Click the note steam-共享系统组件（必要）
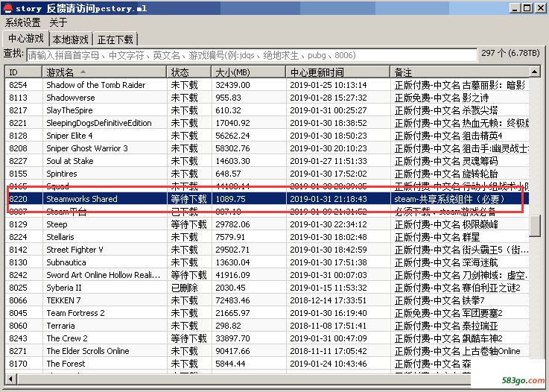 (x=449, y=199)
